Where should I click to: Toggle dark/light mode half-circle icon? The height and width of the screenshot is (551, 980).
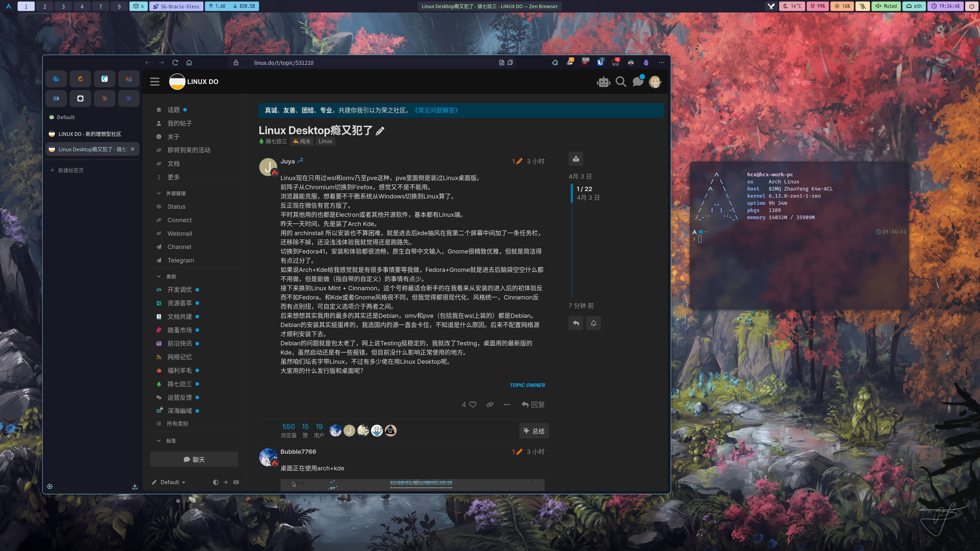[216, 482]
